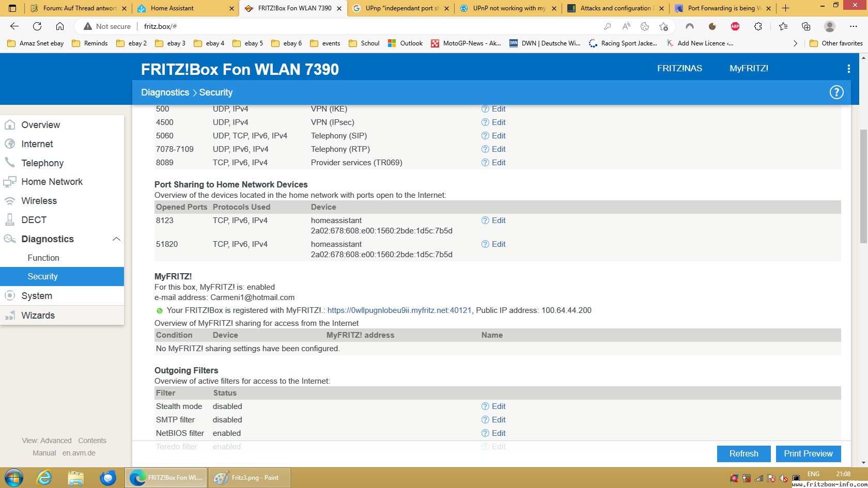Open the Manual link
The height and width of the screenshot is (488, 868).
(x=44, y=453)
